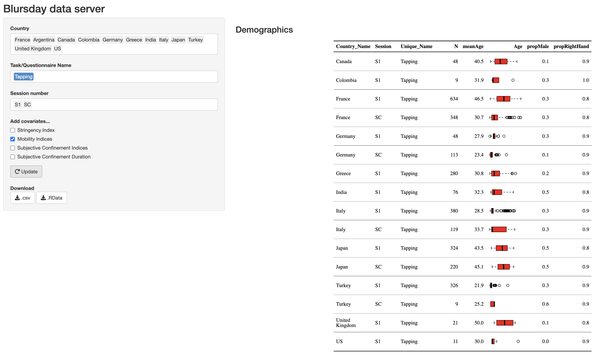Download the data as .csv

tap(22, 198)
